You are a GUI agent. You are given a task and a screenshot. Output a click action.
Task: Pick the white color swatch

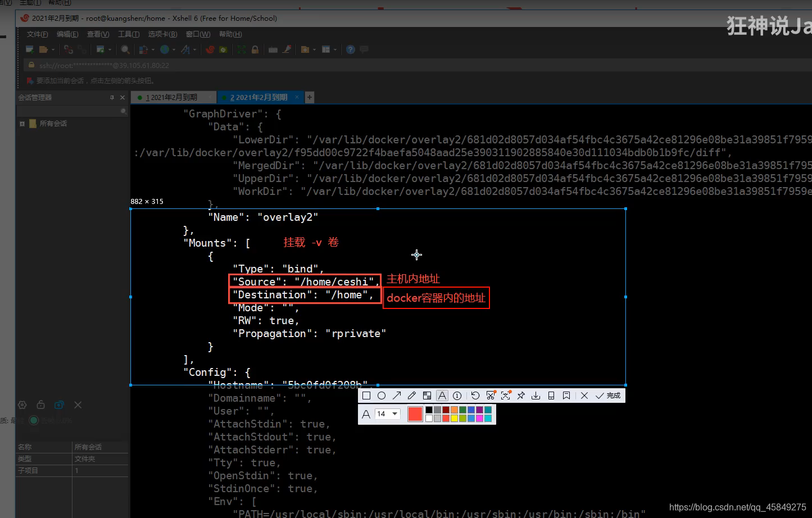point(429,418)
